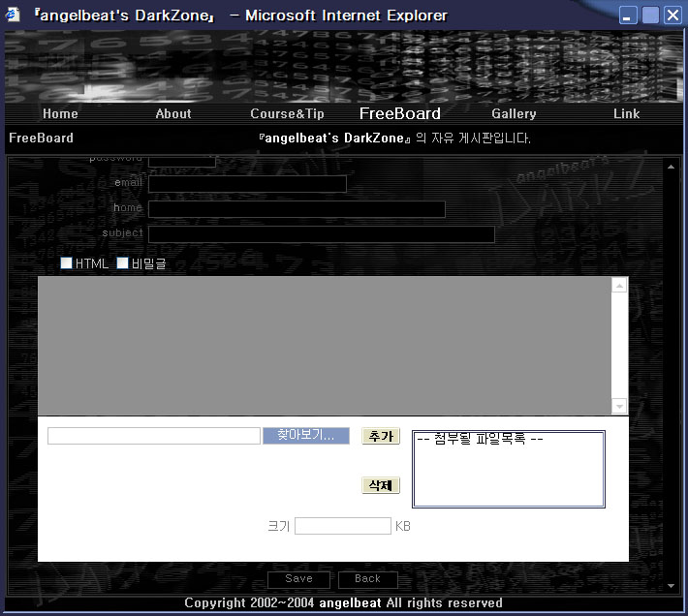This screenshot has height=616, width=688.
Task: Open the Link navigation item
Action: coord(626,113)
